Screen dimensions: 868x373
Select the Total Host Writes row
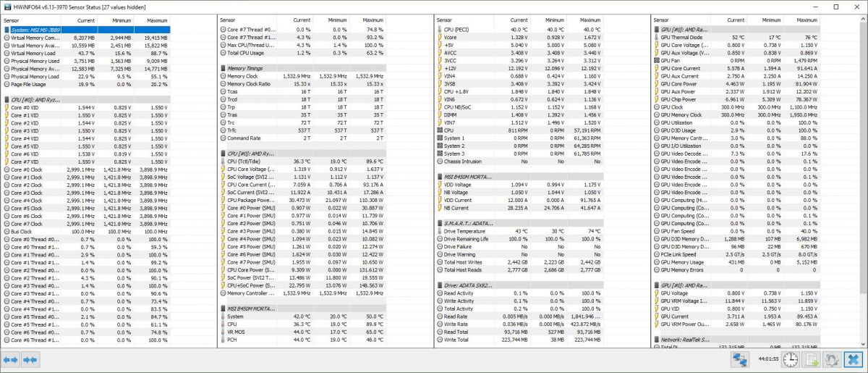tap(520, 261)
